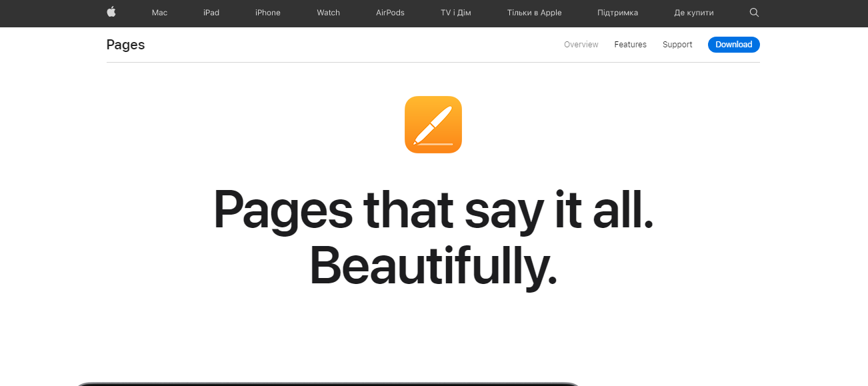Navigate to AirPods
The height and width of the screenshot is (386, 868).
tap(390, 13)
